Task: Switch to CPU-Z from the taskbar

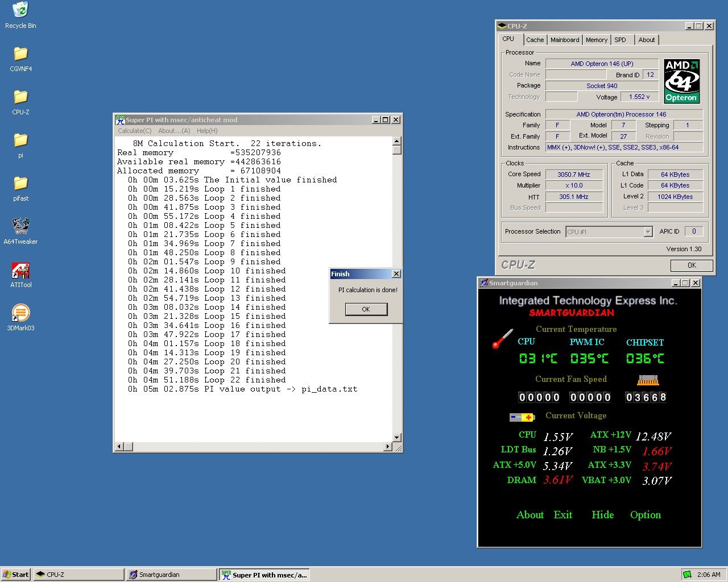Action: point(78,575)
